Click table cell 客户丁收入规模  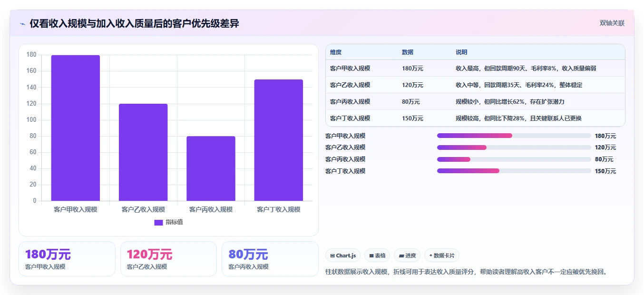point(350,118)
